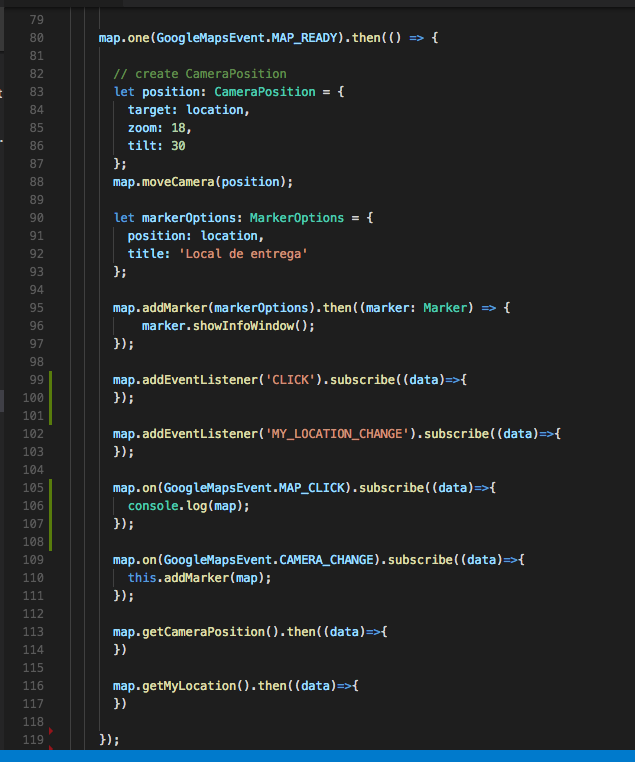Click the CAMERA_CHANGE constant
Viewport: 635px width, 762px height.
326,560
